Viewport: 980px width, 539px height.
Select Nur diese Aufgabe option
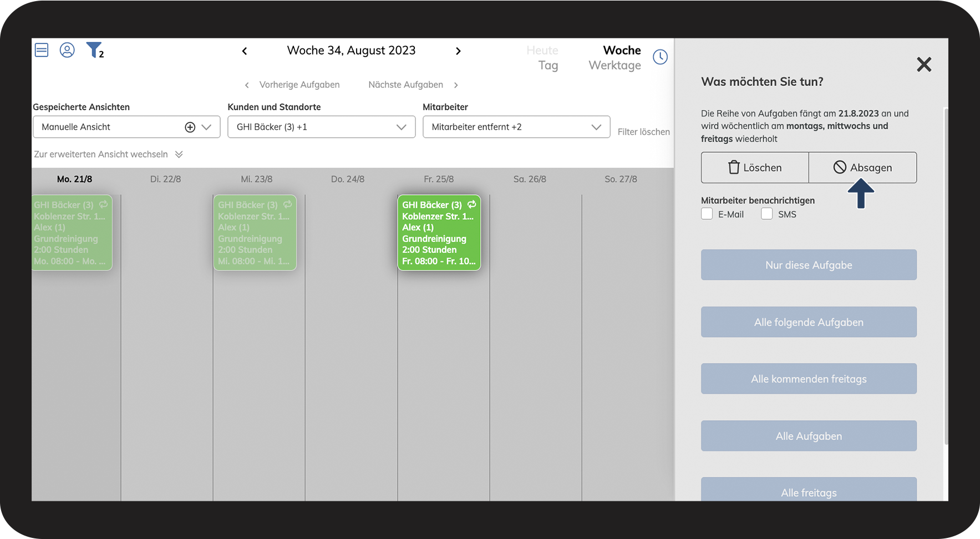(x=809, y=265)
